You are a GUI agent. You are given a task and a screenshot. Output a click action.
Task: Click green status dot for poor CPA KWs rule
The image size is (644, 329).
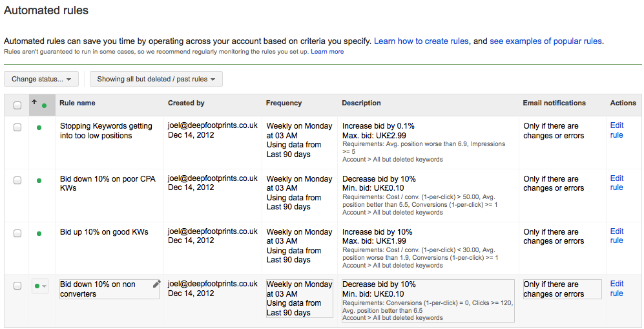[x=39, y=180]
